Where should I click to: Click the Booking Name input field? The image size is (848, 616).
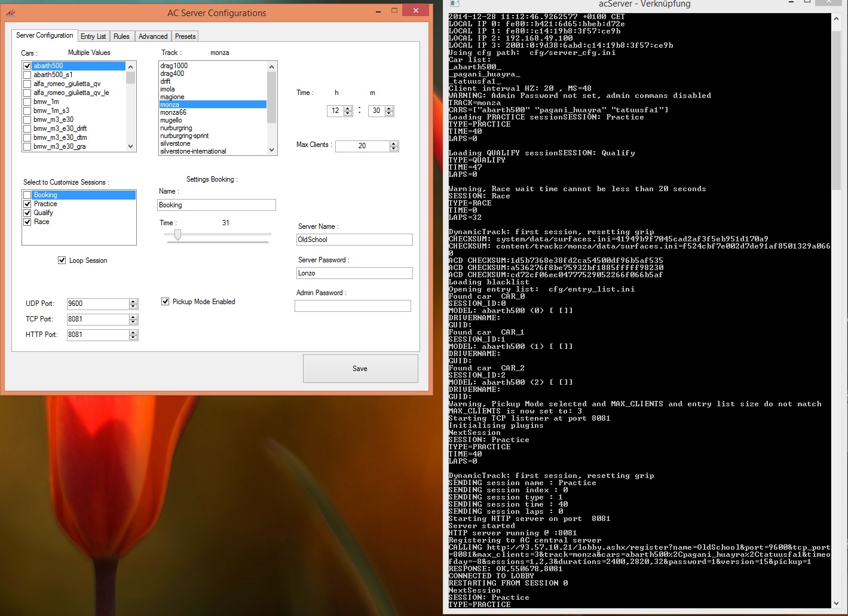(216, 205)
